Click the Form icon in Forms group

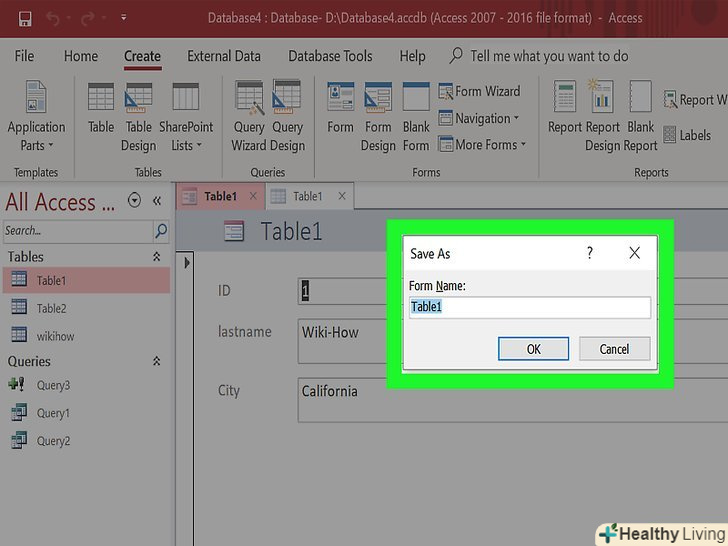(x=340, y=108)
